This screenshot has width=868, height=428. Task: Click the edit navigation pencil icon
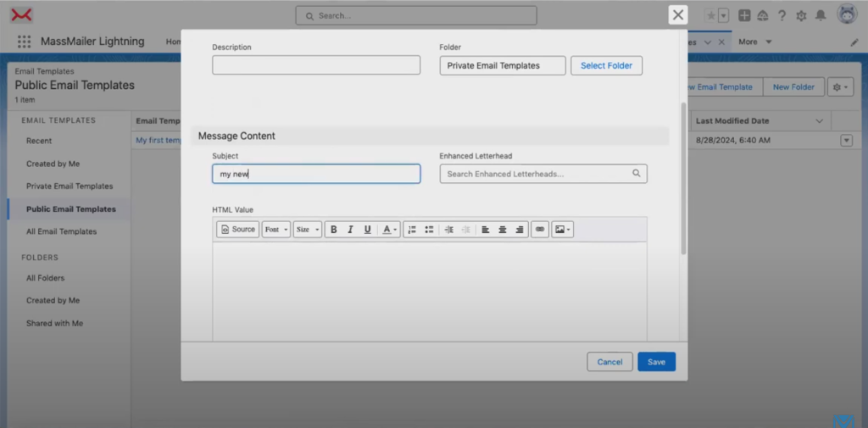[854, 42]
